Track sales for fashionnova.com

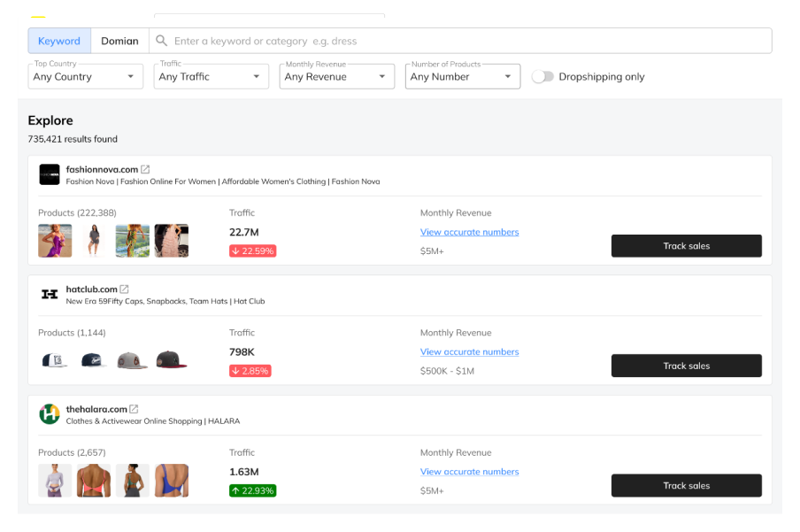click(686, 246)
